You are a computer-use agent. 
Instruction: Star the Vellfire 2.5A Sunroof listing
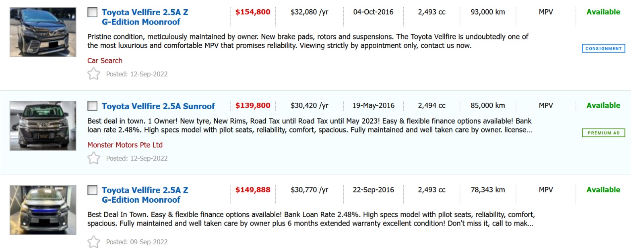click(94, 158)
